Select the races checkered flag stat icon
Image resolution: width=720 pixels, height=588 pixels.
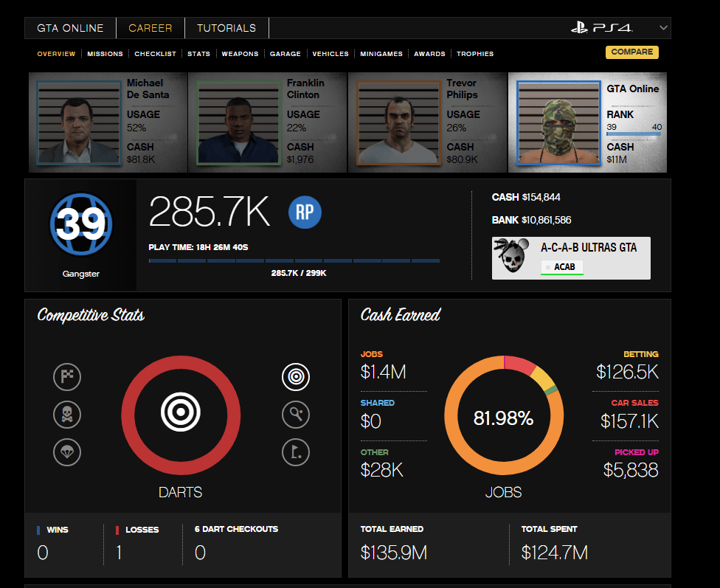pos(67,377)
